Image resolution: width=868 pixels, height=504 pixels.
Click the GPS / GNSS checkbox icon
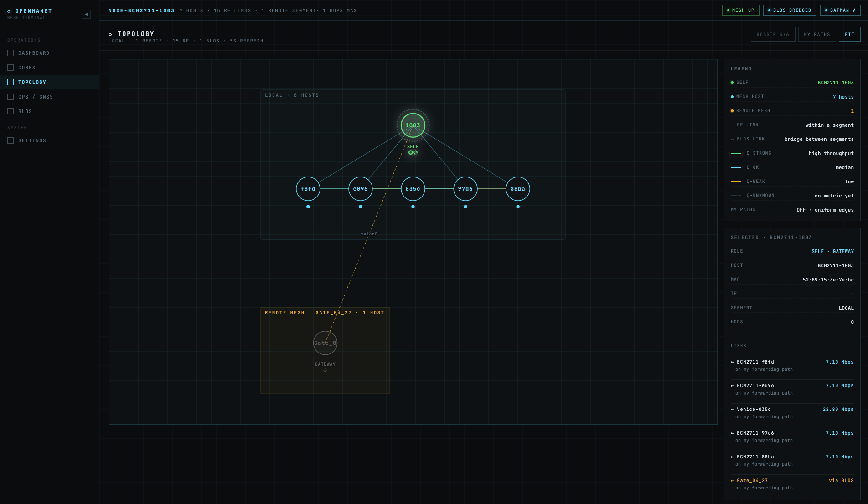[10, 97]
